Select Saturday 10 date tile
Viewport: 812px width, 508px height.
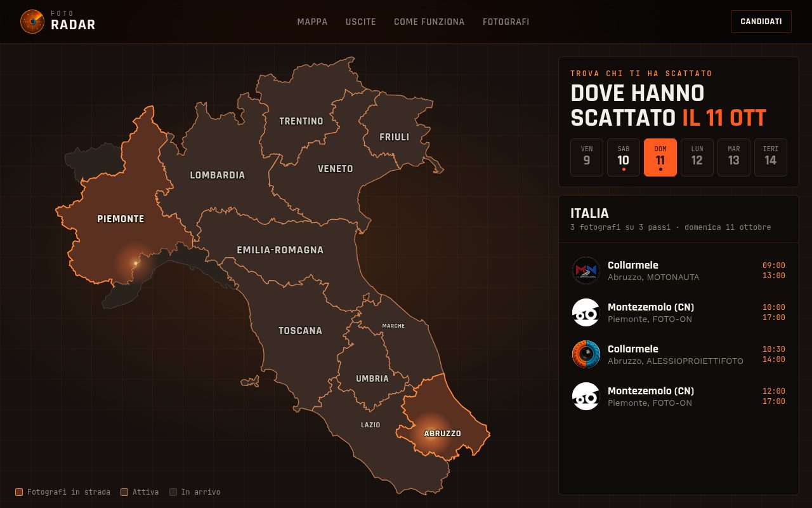(x=624, y=157)
